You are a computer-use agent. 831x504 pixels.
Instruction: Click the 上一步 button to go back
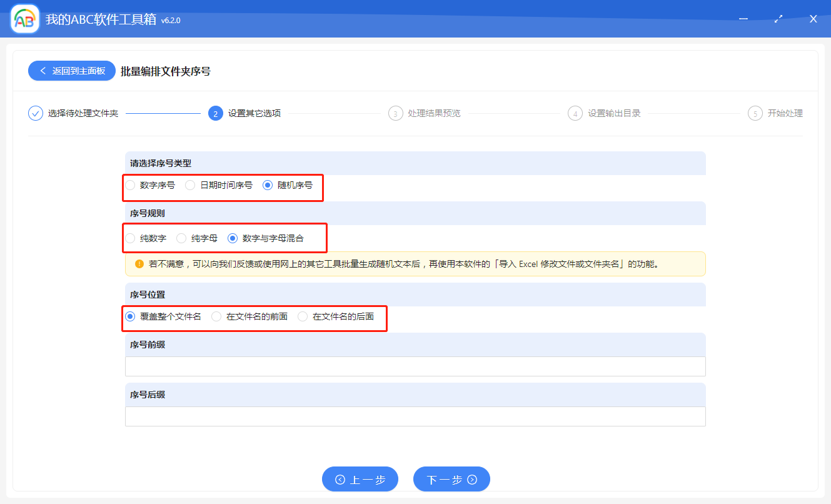[x=360, y=479]
